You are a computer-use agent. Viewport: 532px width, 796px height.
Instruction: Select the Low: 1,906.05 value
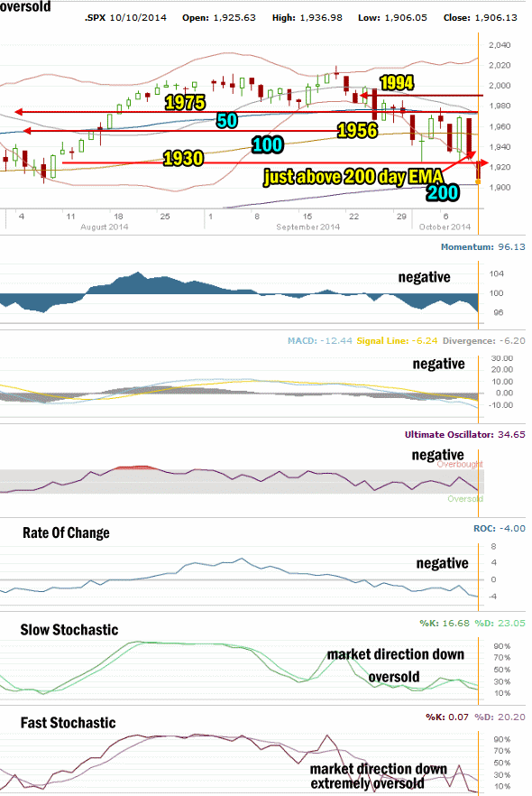coord(392,18)
